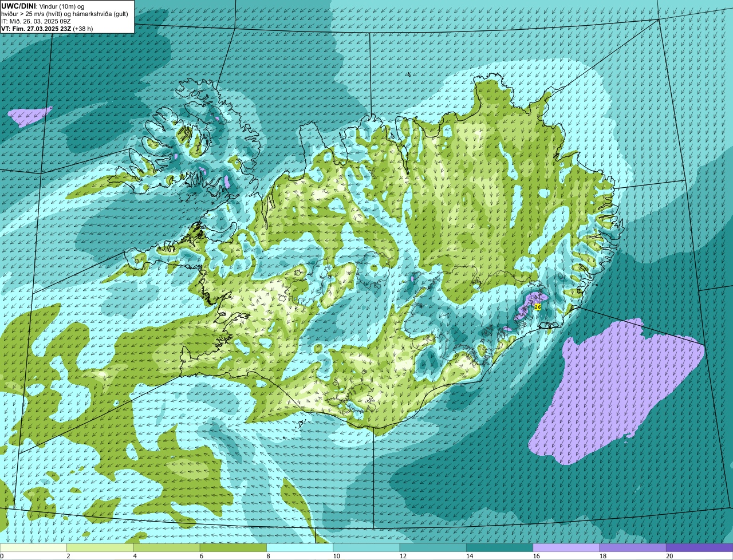Pick the green 4–6 scale swatch
Viewport: 733px width, 560px height.
tap(167, 547)
